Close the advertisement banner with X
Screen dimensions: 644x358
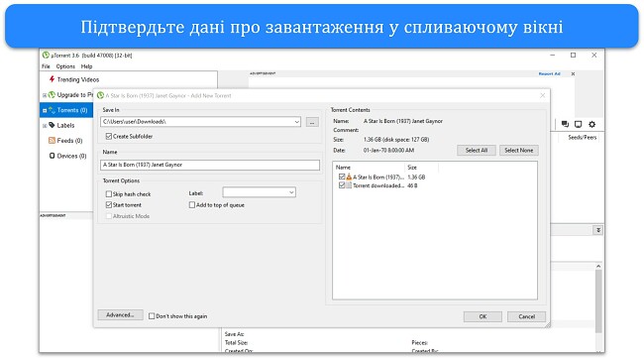[573, 74]
